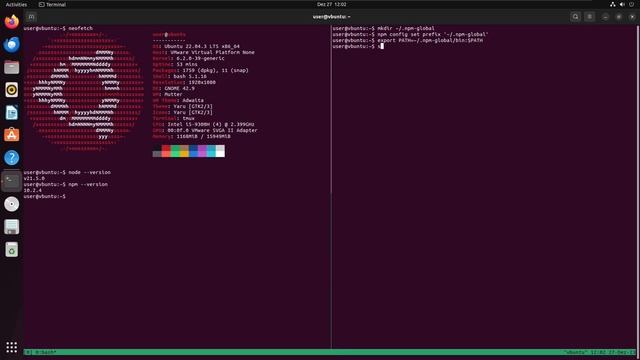
Task: Open the Terminal app menu in top bar
Action: tap(52, 4)
